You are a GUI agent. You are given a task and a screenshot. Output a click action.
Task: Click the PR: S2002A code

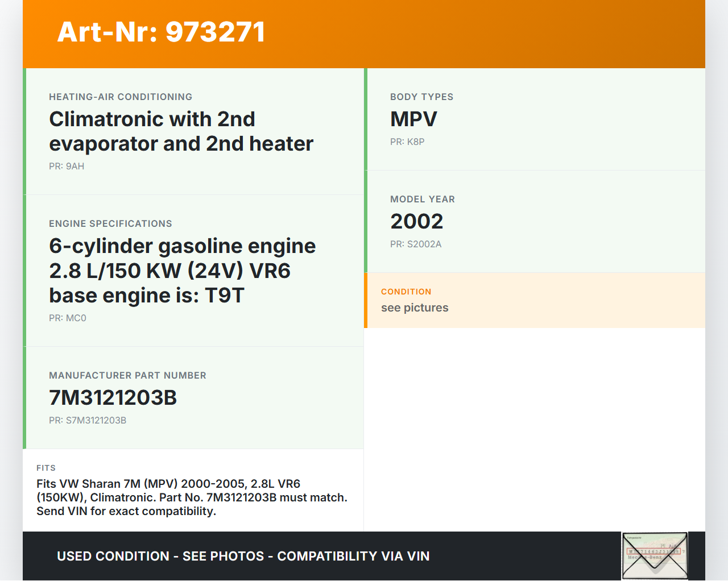pos(416,244)
